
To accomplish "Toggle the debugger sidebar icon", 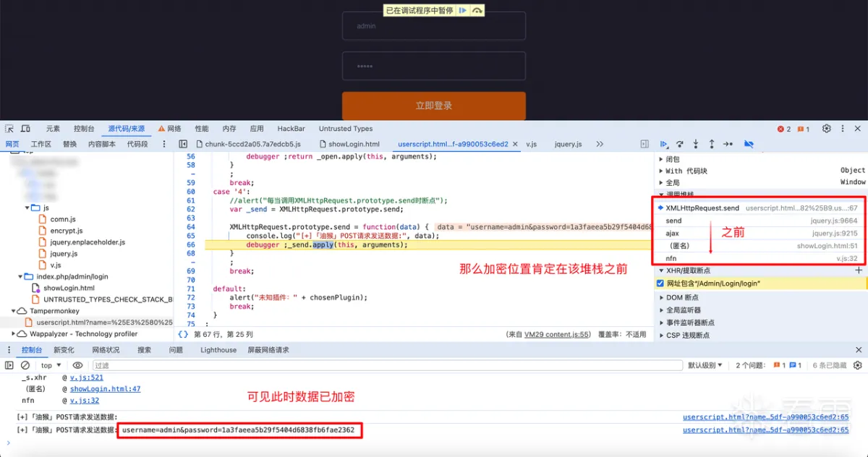I will pyautogui.click(x=644, y=144).
